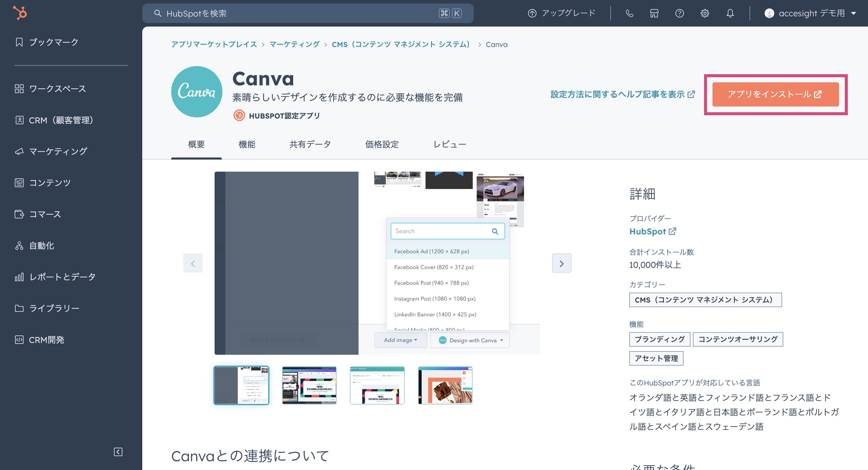Click the CMS category tag
The height and width of the screenshot is (470, 868).
[x=705, y=300]
